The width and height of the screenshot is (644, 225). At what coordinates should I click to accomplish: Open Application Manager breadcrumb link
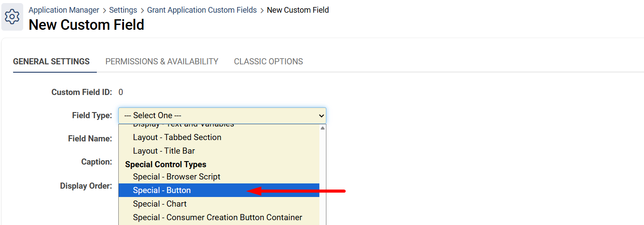[64, 10]
